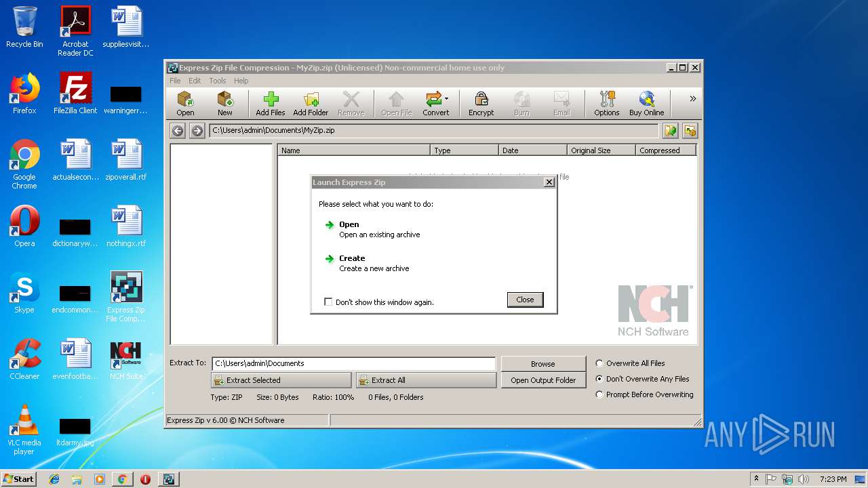
Task: Choose Open an existing archive option
Action: 372,229
